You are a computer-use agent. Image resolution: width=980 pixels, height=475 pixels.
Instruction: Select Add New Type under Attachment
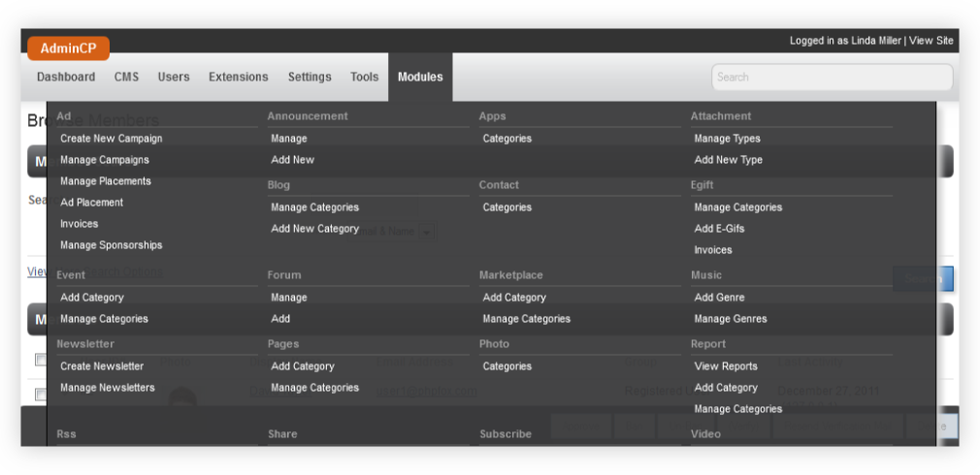tap(729, 160)
